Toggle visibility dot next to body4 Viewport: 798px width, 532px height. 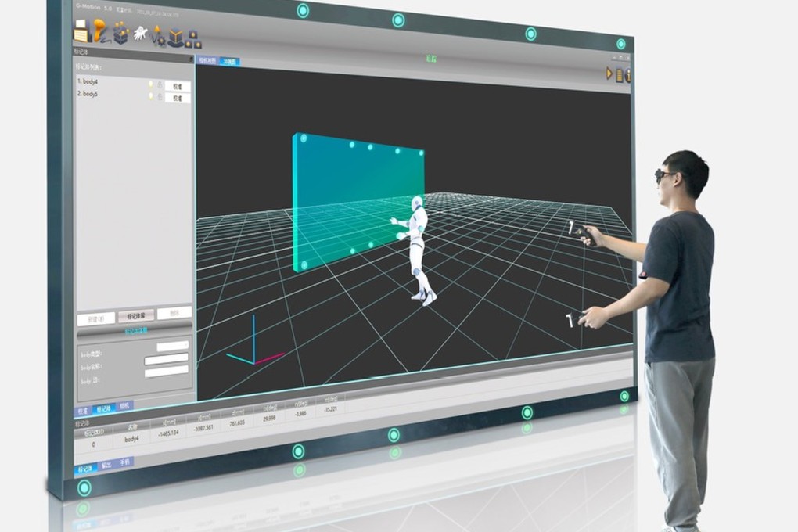(151, 84)
